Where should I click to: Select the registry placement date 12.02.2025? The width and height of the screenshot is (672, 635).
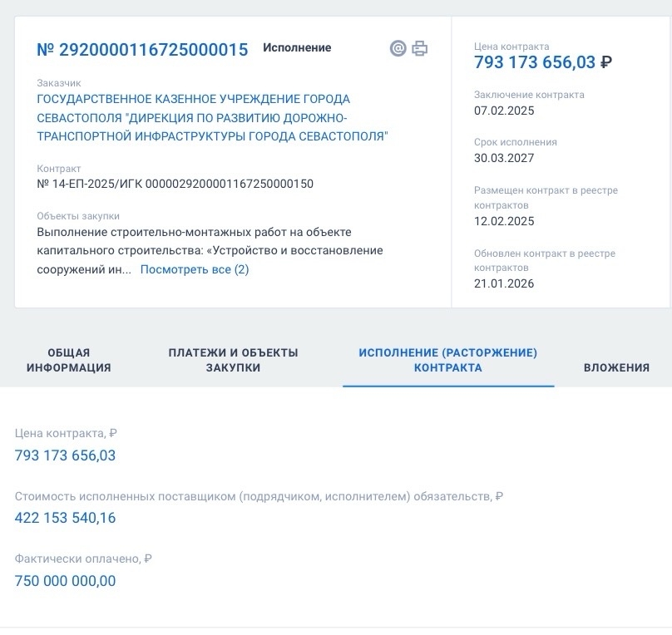point(504,221)
